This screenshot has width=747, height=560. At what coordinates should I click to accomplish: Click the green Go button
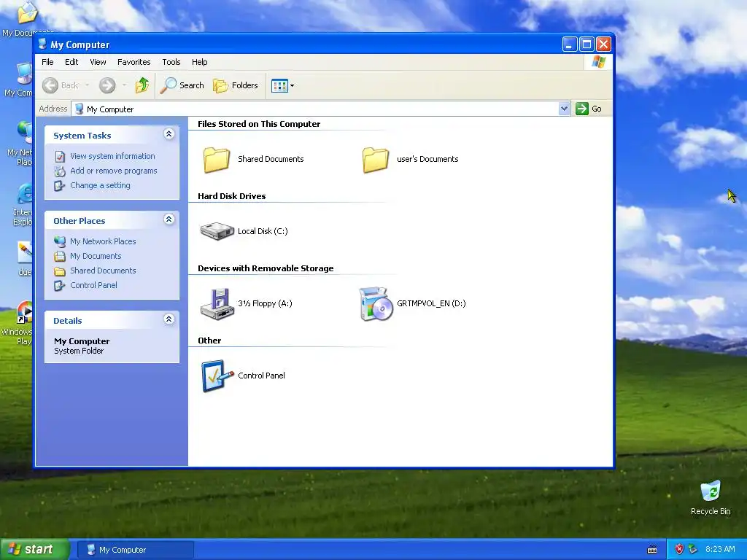tap(589, 109)
